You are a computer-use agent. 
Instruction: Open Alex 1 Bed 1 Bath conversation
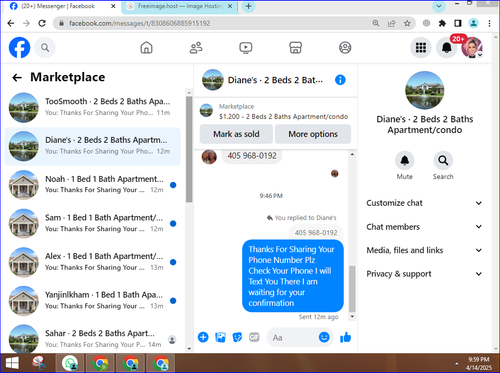93,262
